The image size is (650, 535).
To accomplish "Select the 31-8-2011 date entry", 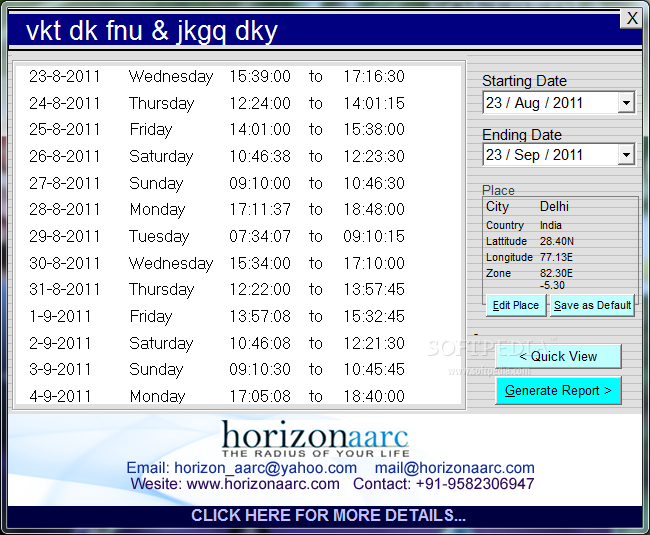I will 65,289.
